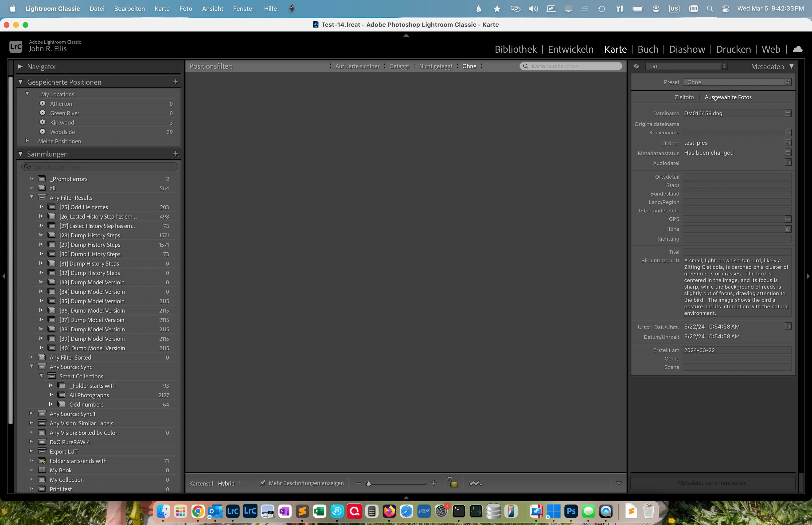Click the plus icon in Sammlungen header
This screenshot has width=812, height=525.
click(176, 154)
